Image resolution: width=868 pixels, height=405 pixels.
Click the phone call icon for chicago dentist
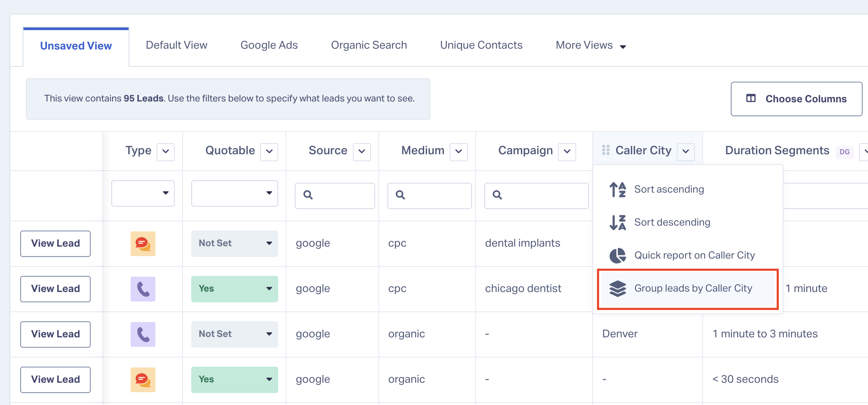click(x=143, y=289)
